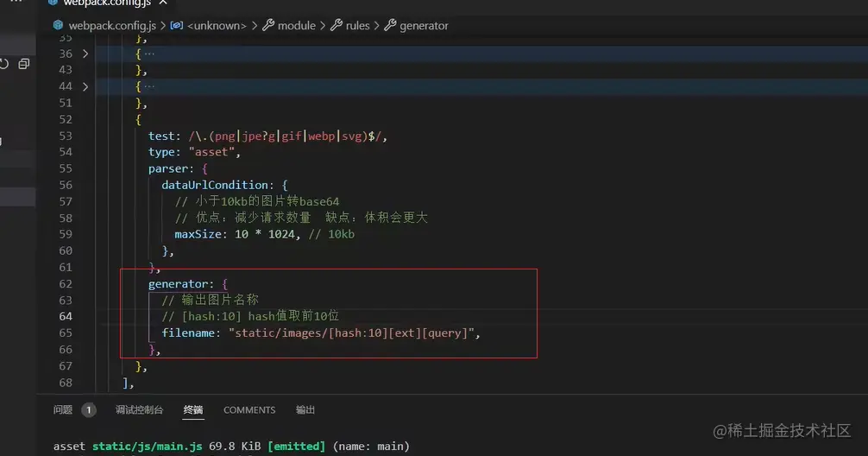This screenshot has height=456, width=868.
Task: Select webpack.config.js editor tab
Action: click(x=107, y=3)
